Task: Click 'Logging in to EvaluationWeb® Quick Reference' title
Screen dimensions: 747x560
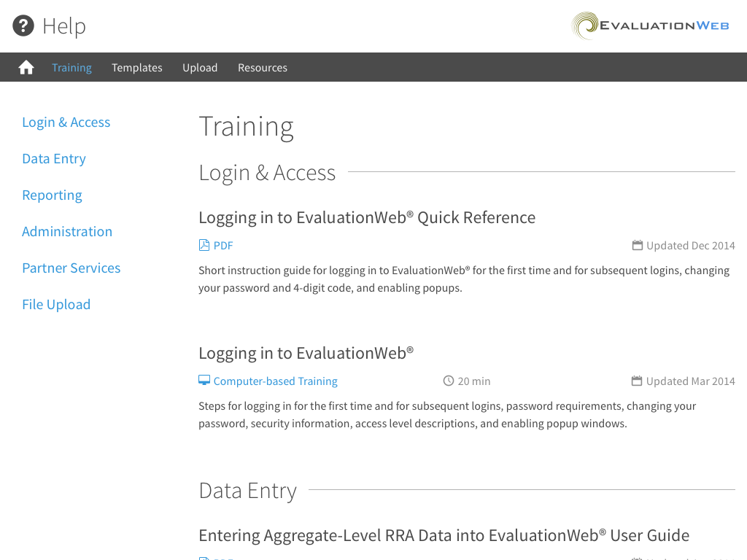Action: point(367,217)
